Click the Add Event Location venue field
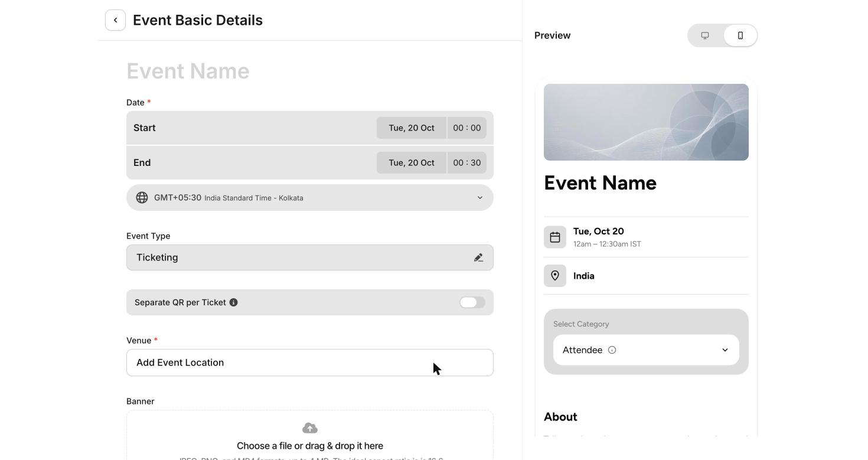Viewport: 868px width, 460px height. 310,363
